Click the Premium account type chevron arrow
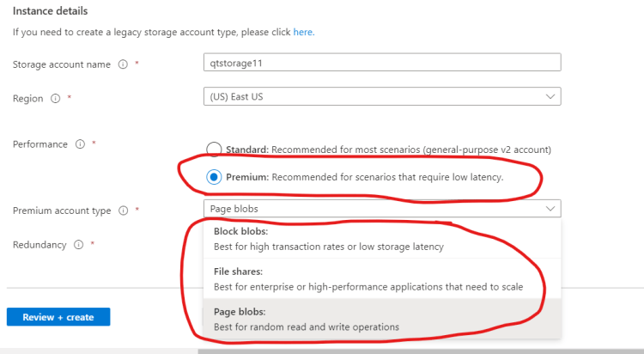 click(550, 209)
